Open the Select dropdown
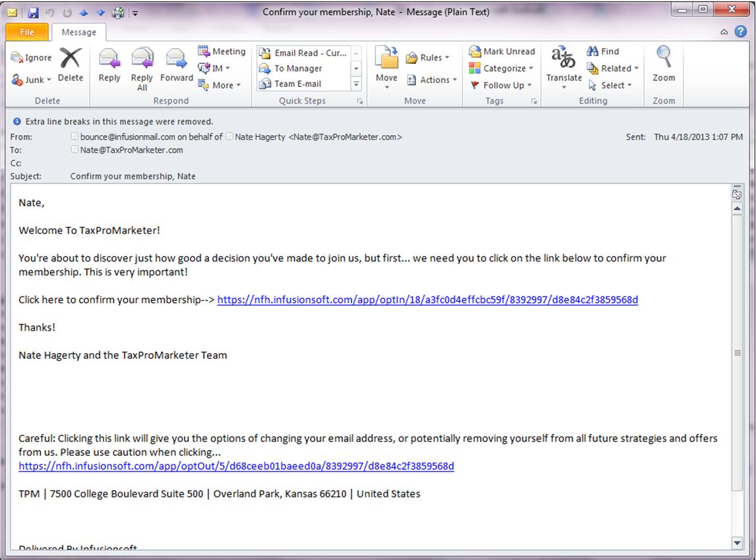This screenshot has width=756, height=560. pyautogui.click(x=610, y=85)
